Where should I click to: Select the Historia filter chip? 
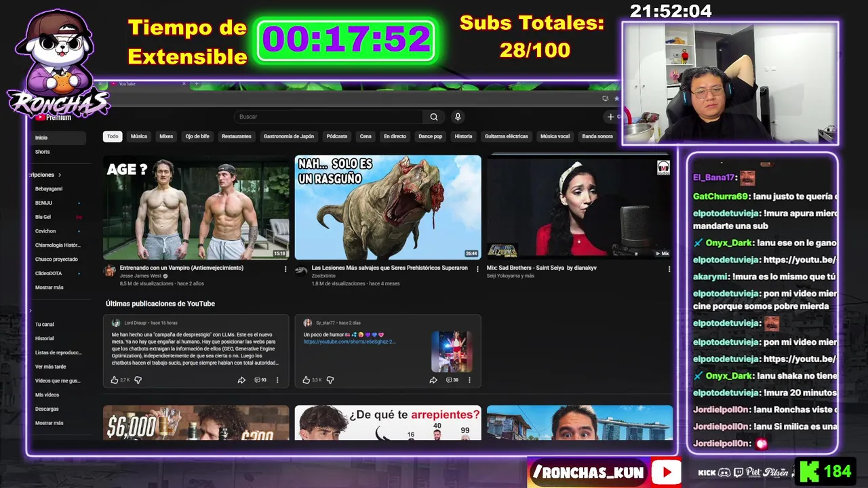464,136
